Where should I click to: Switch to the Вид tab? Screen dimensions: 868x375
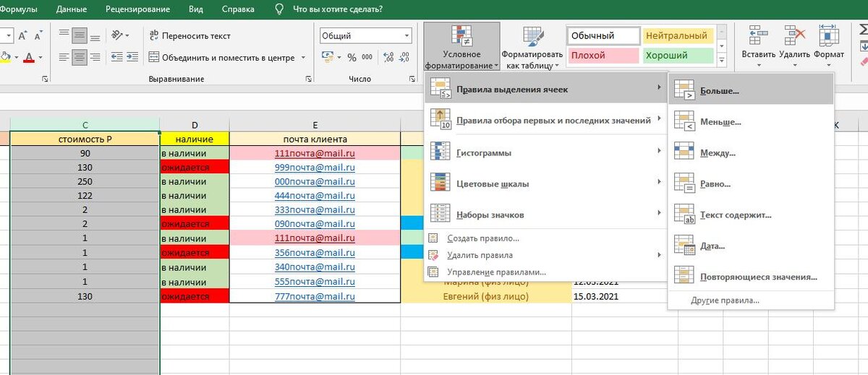coord(195,9)
